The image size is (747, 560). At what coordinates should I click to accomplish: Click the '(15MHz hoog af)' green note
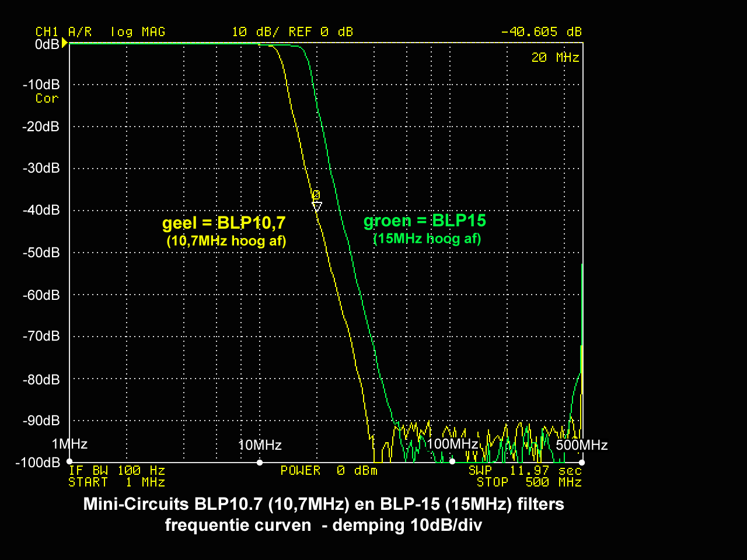click(427, 238)
